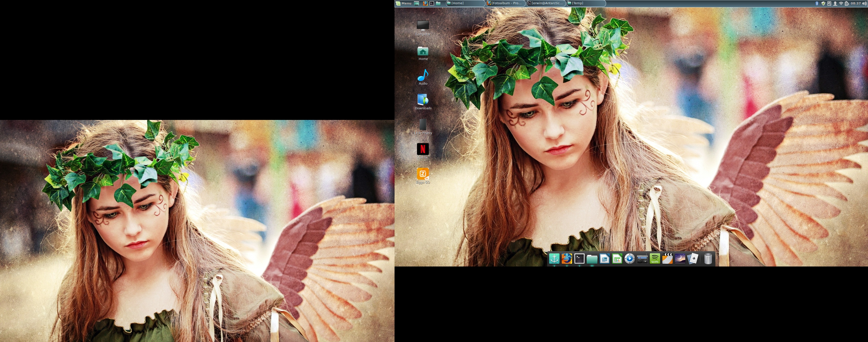This screenshot has height=342, width=868.
Task: Open LibreOffice Calc from the dock
Action: (x=617, y=259)
